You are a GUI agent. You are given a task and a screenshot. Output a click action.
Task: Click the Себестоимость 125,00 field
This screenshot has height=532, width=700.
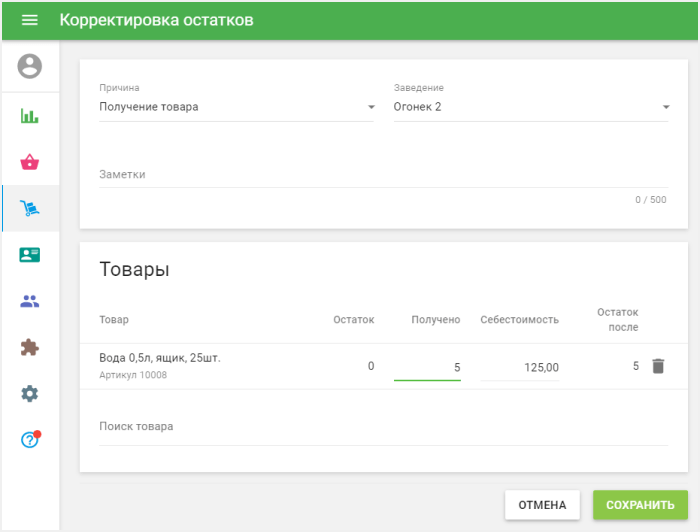pyautogui.click(x=520, y=367)
